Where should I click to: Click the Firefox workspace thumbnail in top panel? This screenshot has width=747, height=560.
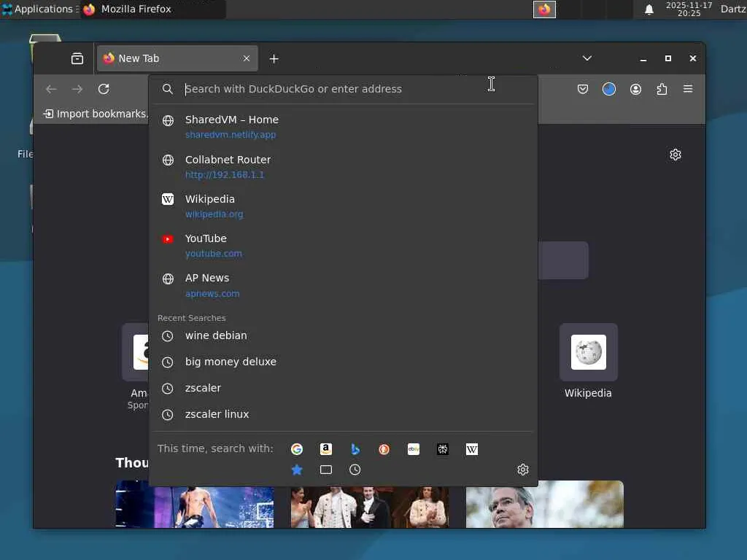tap(544, 9)
